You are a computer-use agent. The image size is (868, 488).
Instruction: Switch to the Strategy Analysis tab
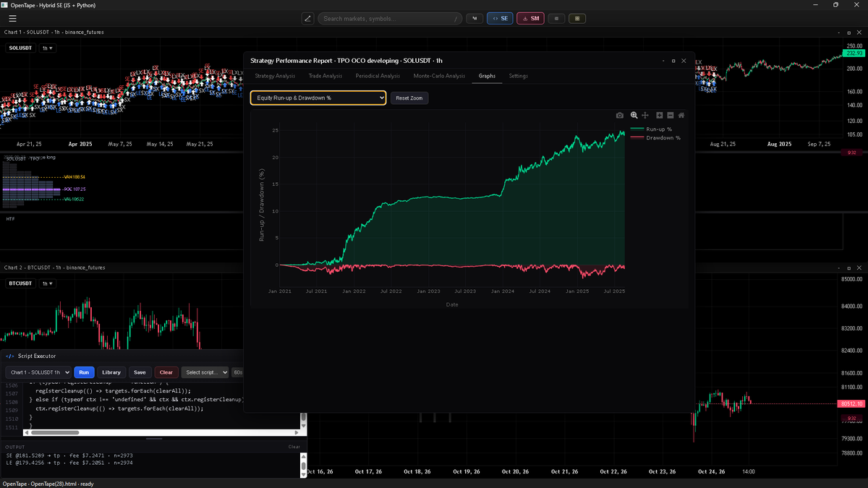click(x=275, y=76)
